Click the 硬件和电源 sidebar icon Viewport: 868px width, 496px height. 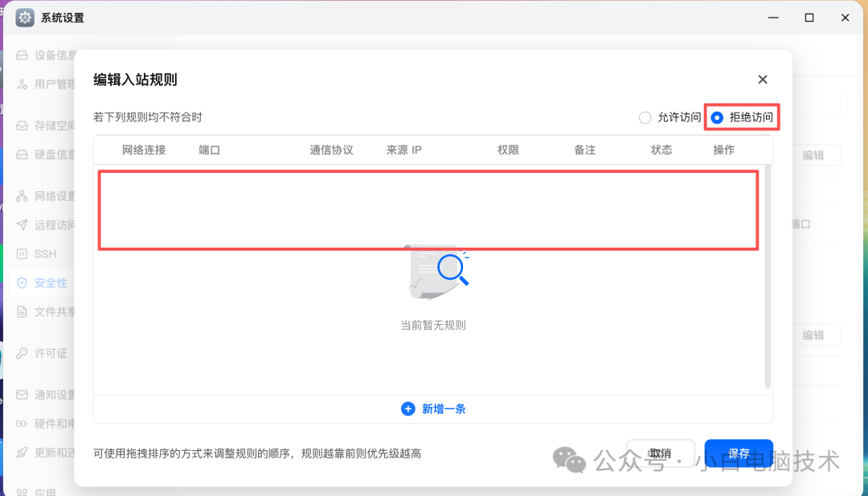point(22,424)
